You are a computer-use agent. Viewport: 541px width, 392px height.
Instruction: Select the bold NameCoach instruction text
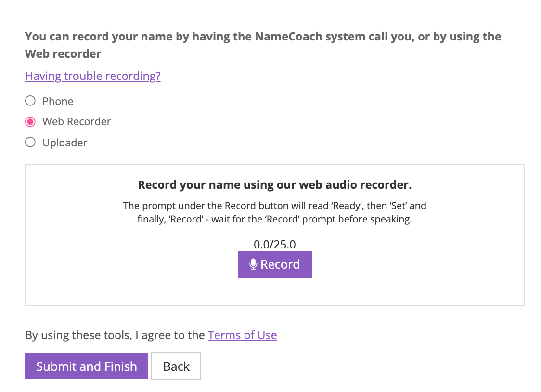pos(263,44)
